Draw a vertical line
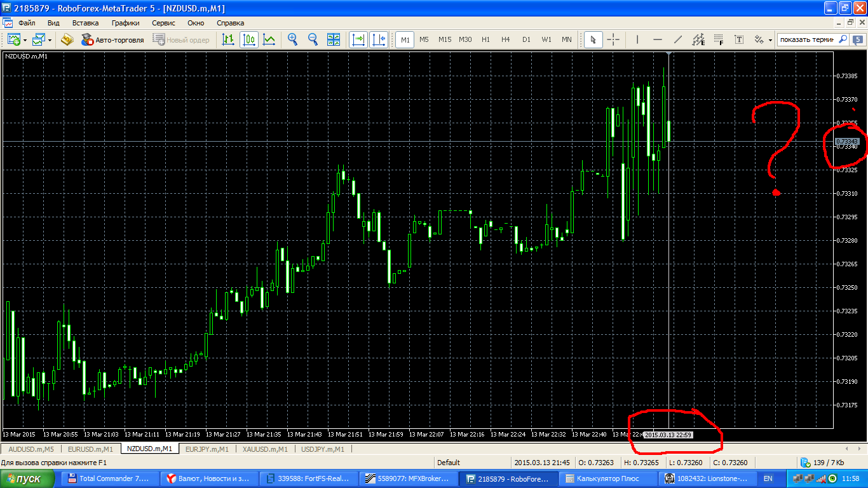 click(x=637, y=39)
